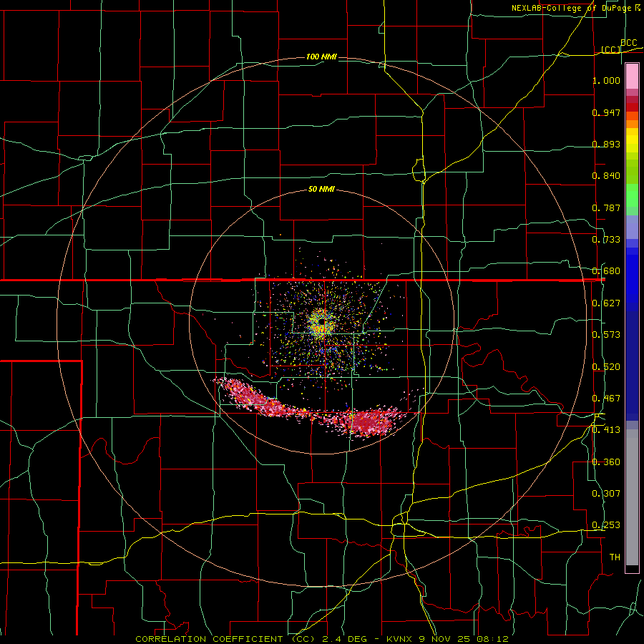644x644 pixels.
Task: Click the 0.307 scale value
Action: point(606,494)
